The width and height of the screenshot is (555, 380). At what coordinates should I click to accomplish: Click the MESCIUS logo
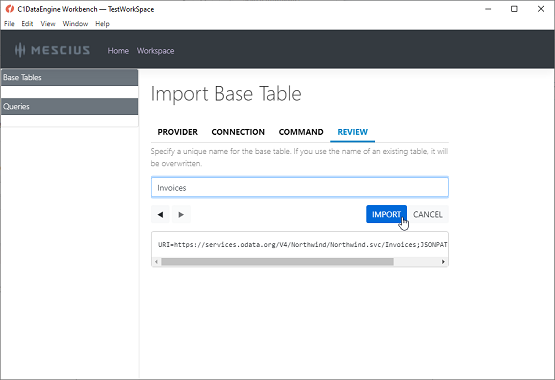[x=52, y=50]
